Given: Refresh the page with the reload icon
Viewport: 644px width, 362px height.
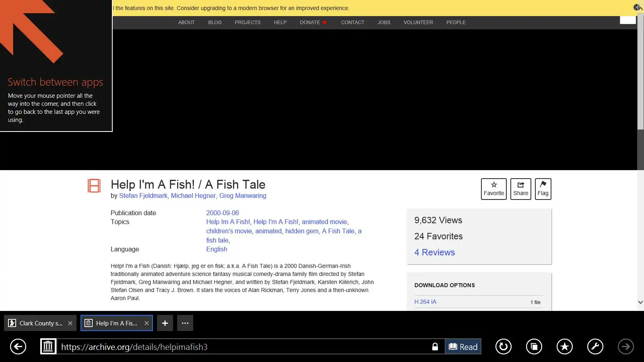Looking at the screenshot, I should 504,346.
